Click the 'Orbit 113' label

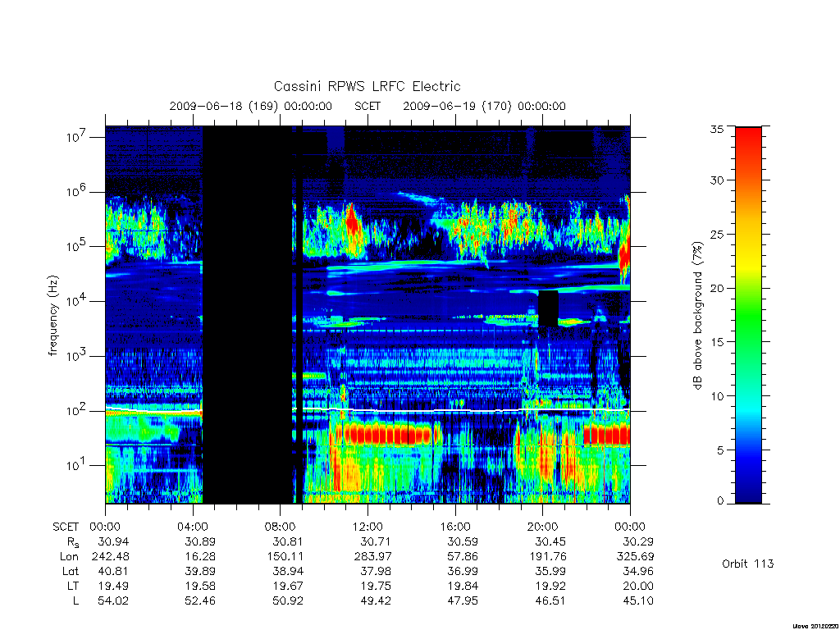748,564
